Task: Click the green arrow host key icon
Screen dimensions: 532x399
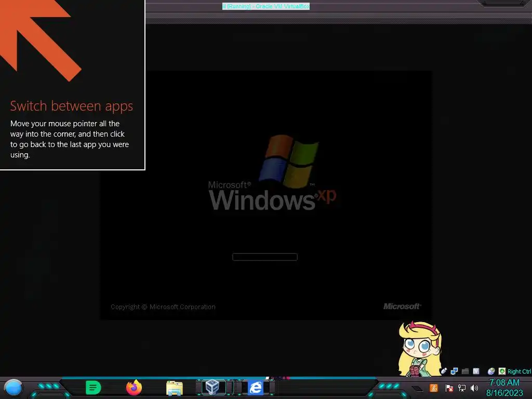Action: [x=502, y=371]
